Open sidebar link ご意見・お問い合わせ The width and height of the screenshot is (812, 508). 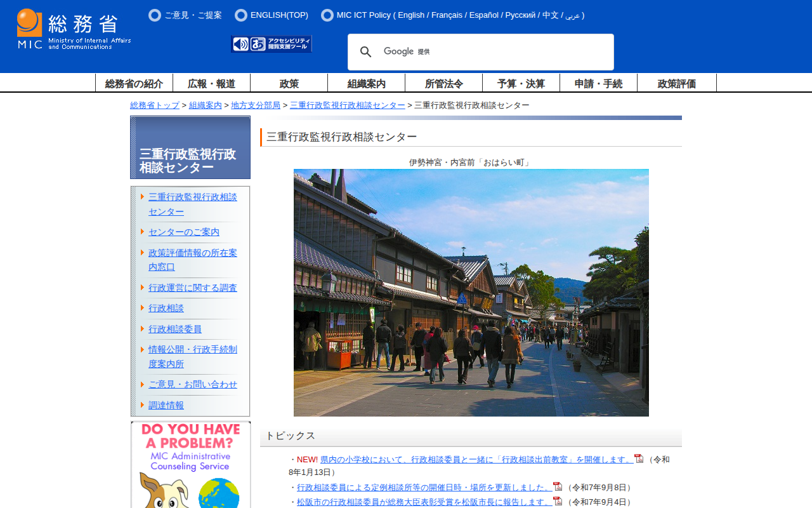(193, 385)
